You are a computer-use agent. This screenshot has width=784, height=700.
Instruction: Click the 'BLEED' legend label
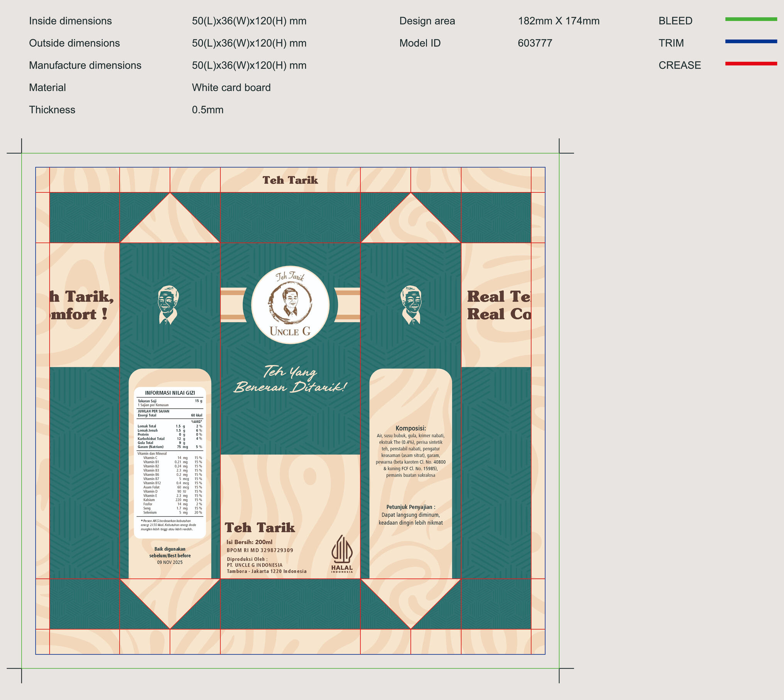coord(676,21)
